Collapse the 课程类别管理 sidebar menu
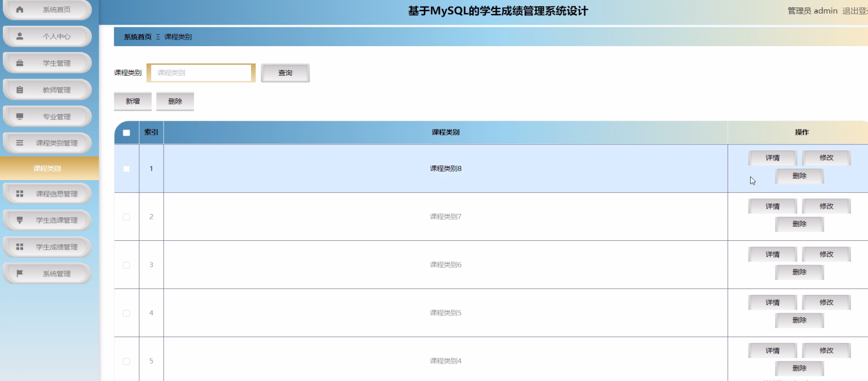The image size is (868, 381). 47,143
